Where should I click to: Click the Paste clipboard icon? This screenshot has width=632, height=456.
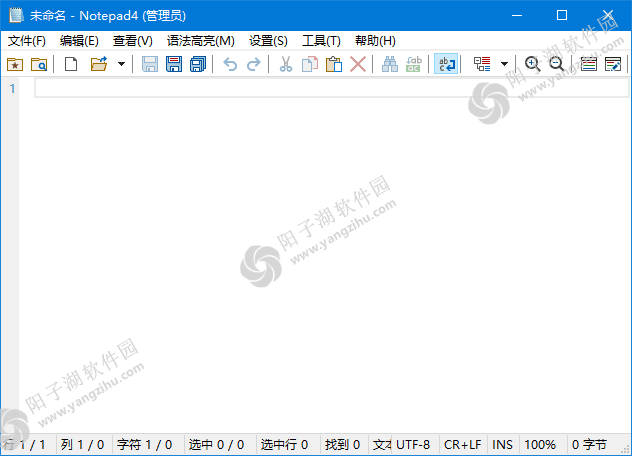pos(334,64)
